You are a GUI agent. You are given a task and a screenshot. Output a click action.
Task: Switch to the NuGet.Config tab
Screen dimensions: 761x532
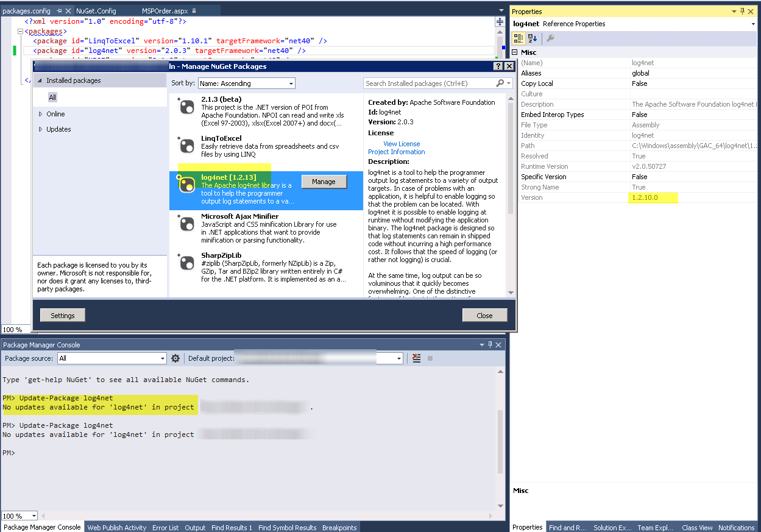pos(96,11)
